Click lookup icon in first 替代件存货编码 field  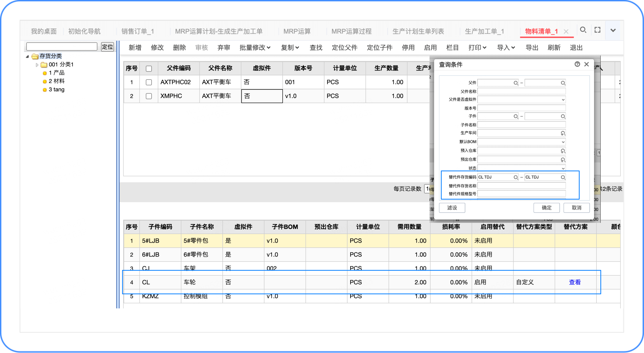click(x=515, y=177)
